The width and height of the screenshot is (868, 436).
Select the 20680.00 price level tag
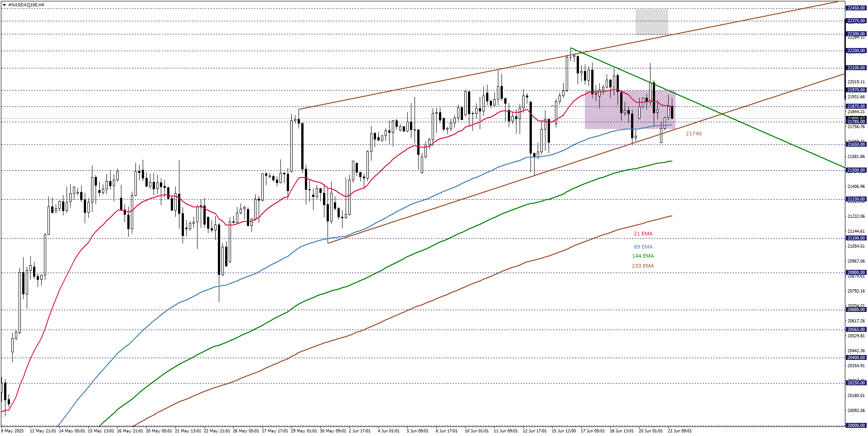coord(856,310)
